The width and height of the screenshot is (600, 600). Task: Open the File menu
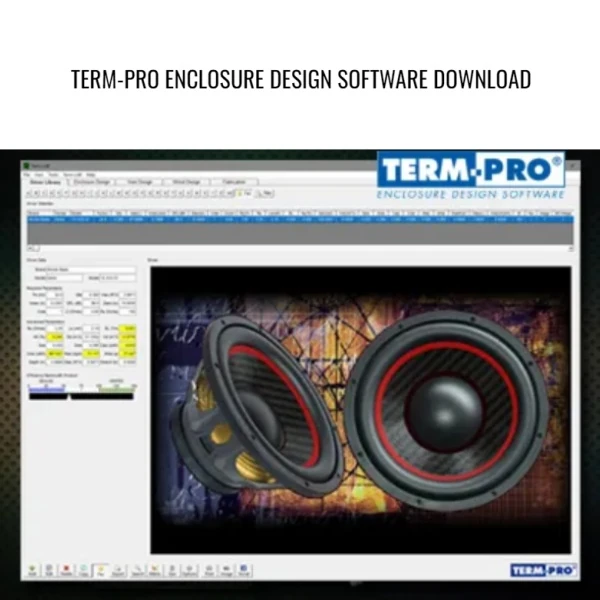click(27, 174)
